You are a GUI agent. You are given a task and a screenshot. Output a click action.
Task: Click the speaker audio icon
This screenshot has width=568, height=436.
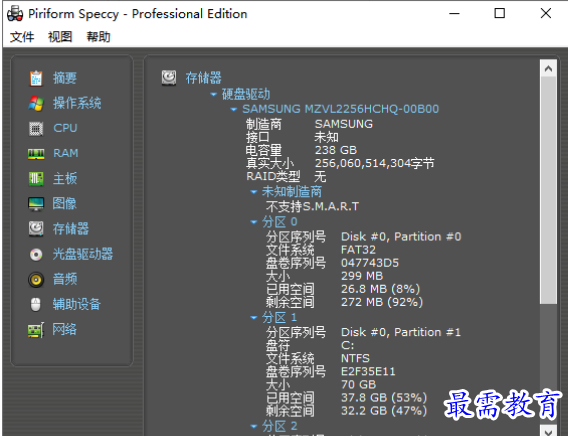point(36,280)
